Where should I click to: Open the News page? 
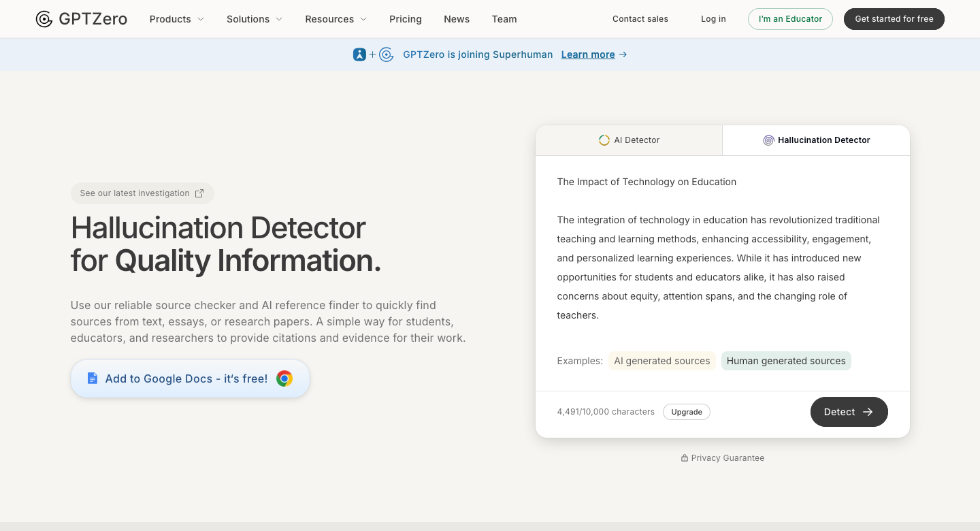pyautogui.click(x=457, y=19)
